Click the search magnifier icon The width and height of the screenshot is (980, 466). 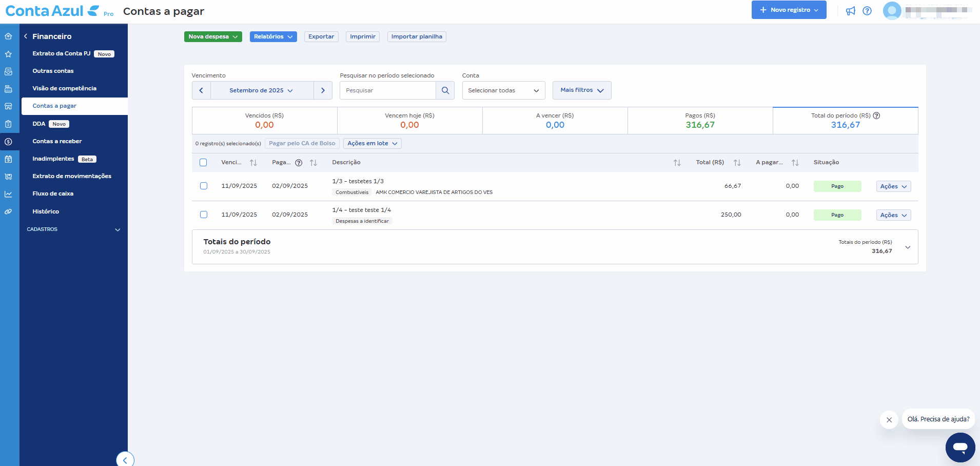tap(445, 90)
